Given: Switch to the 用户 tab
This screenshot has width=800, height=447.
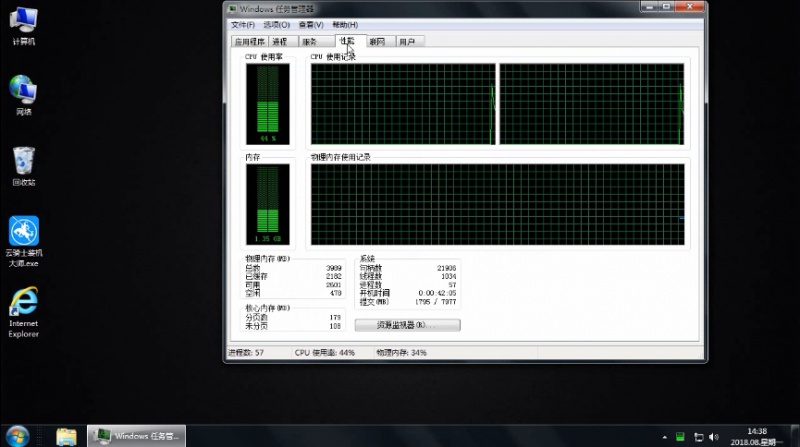Looking at the screenshot, I should 410,42.
